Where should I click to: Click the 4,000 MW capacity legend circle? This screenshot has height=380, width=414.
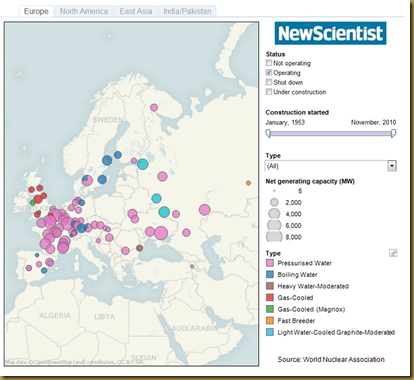(x=274, y=214)
